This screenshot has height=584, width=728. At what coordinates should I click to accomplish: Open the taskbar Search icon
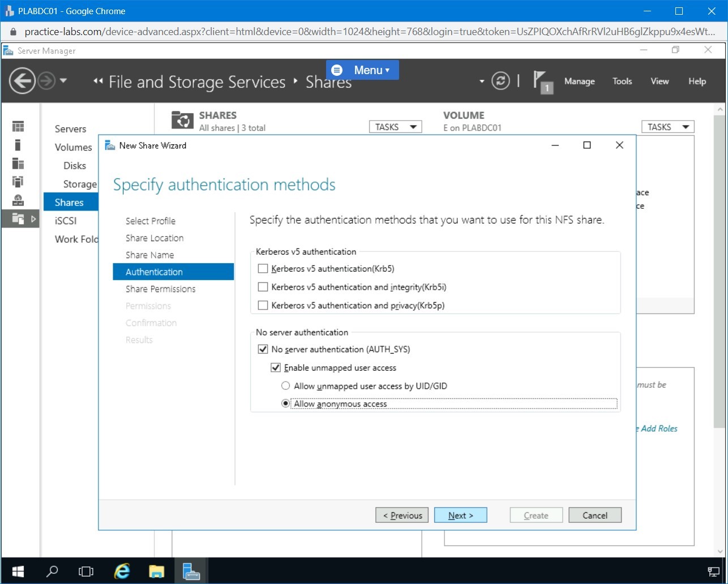pyautogui.click(x=52, y=571)
